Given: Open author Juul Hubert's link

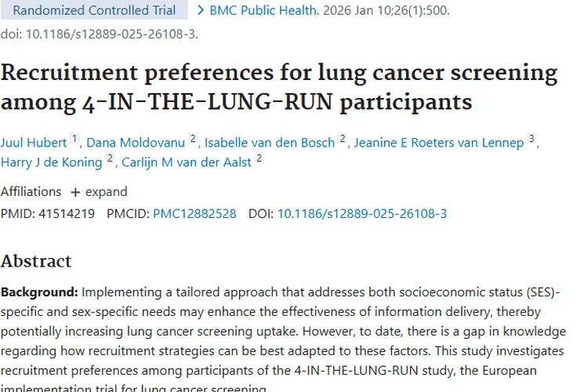Looking at the screenshot, I should click(x=34, y=143).
